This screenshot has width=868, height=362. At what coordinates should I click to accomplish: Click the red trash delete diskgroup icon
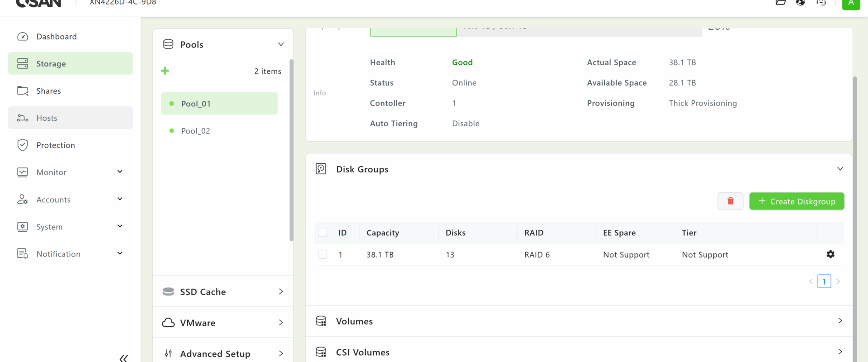(x=730, y=201)
